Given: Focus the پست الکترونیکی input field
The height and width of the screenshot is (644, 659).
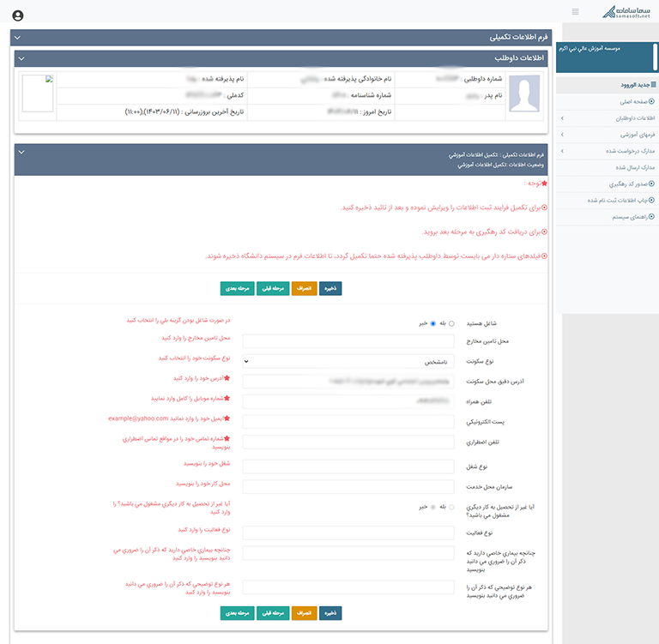Looking at the screenshot, I should point(348,422).
